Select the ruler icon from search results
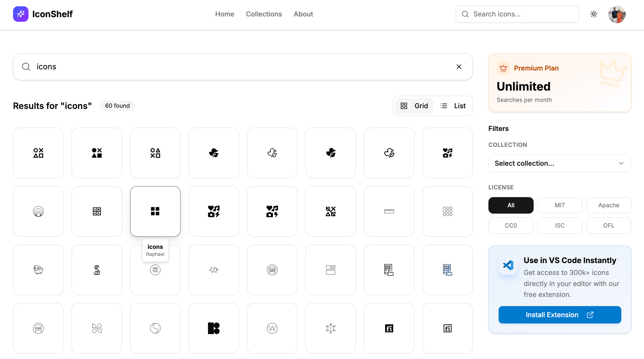 pos(389,211)
